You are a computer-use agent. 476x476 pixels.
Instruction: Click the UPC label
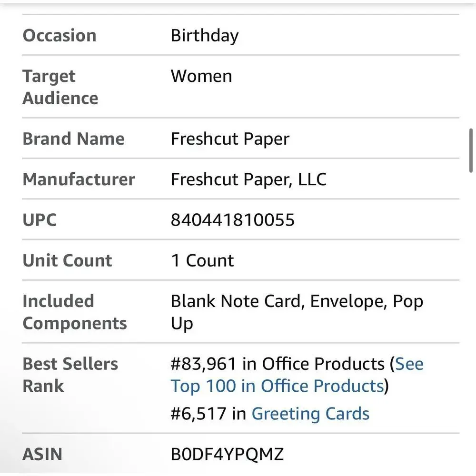[x=40, y=219]
